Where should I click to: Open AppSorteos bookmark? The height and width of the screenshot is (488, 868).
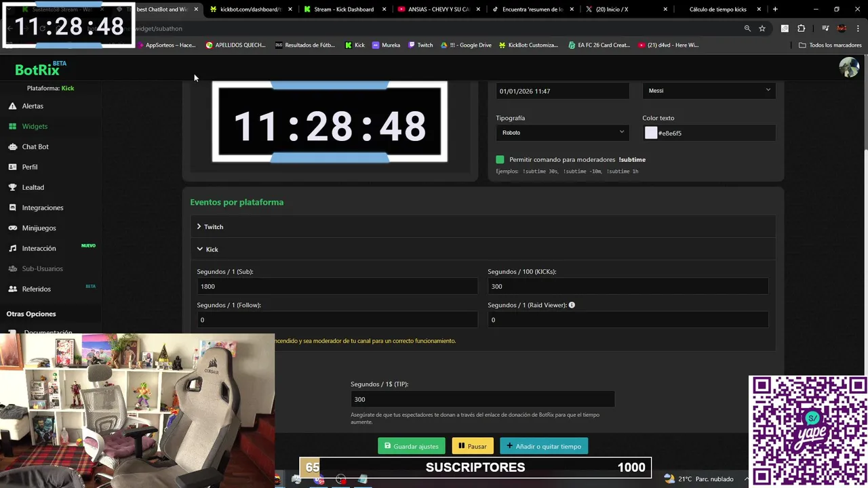tap(166, 45)
